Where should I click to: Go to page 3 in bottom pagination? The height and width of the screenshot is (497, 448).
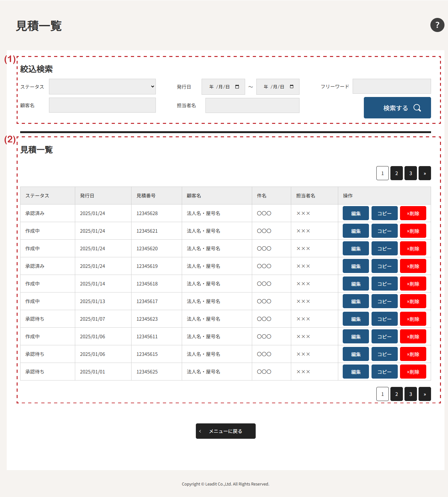click(411, 394)
